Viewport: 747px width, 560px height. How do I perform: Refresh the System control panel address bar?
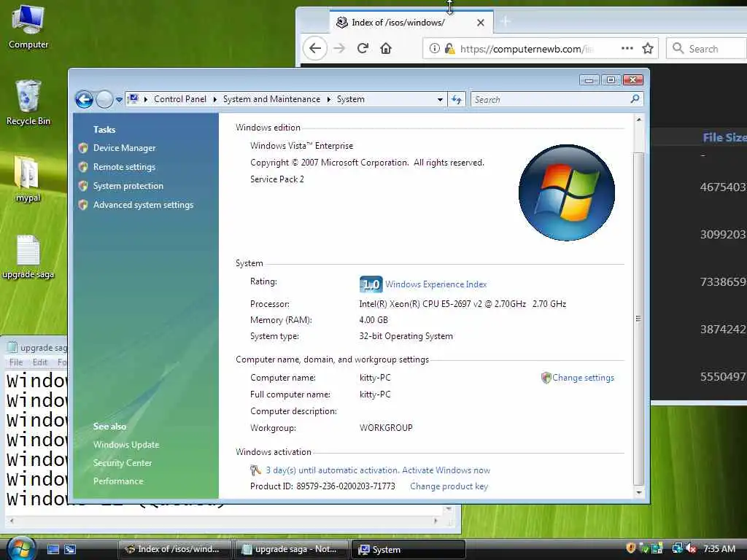click(x=457, y=99)
